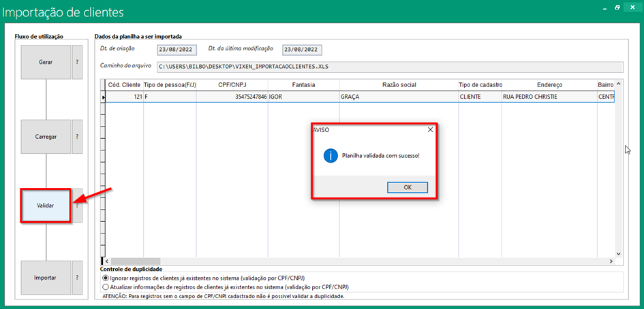Open help question mark beside Carregar
The image size is (644, 309).
pos(78,136)
